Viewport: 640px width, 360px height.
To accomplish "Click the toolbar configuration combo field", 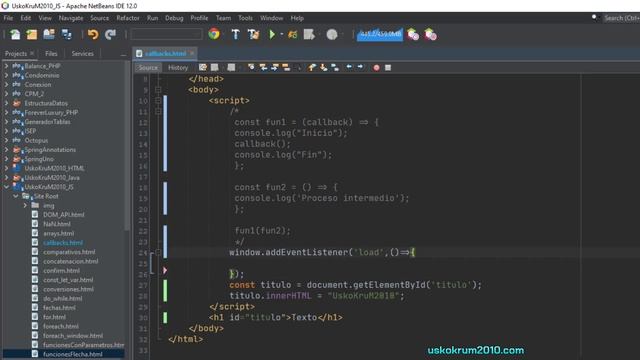I will [x=167, y=35].
